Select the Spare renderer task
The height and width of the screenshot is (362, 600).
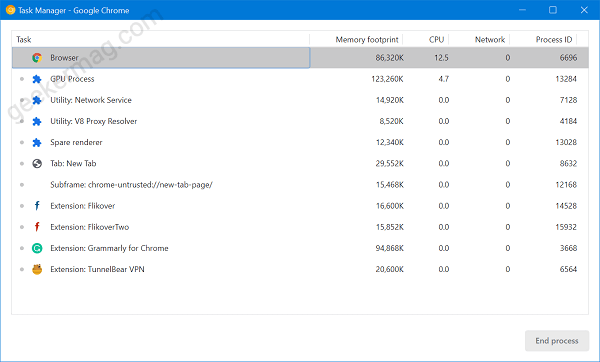pos(300,142)
